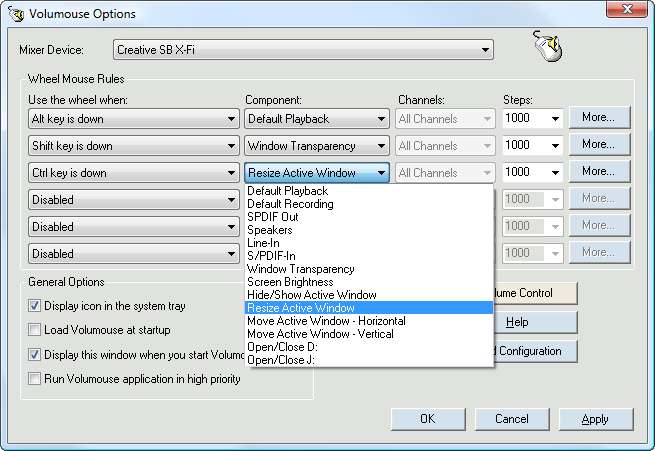
Task: Pick Default Recording from the dropdown list
Action: 290,204
